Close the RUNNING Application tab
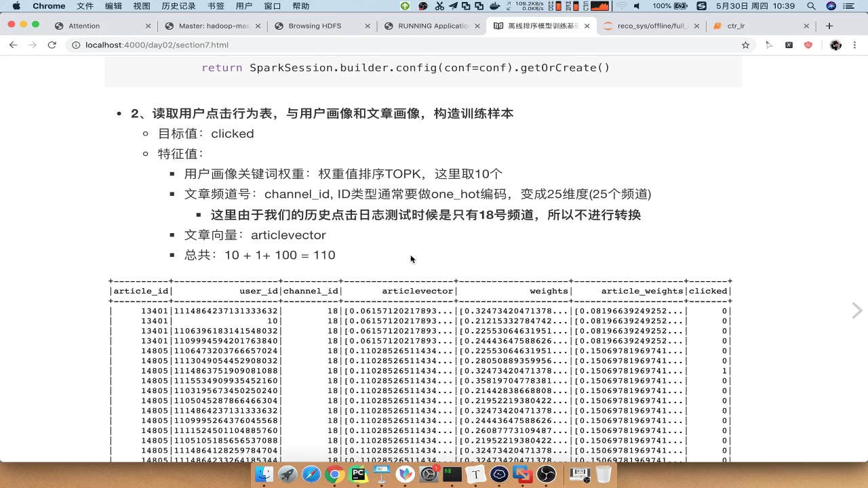868x488 pixels. [477, 26]
